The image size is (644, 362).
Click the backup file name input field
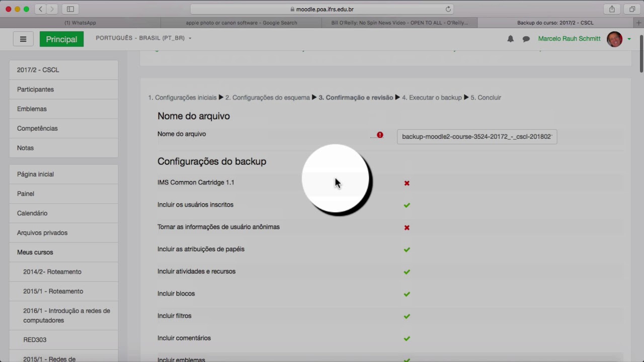pos(477,137)
